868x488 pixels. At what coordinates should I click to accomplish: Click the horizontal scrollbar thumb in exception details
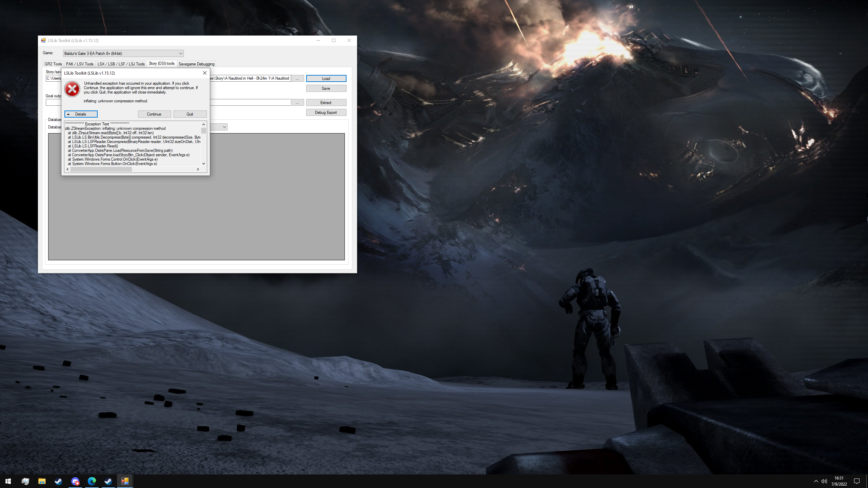click(x=101, y=169)
